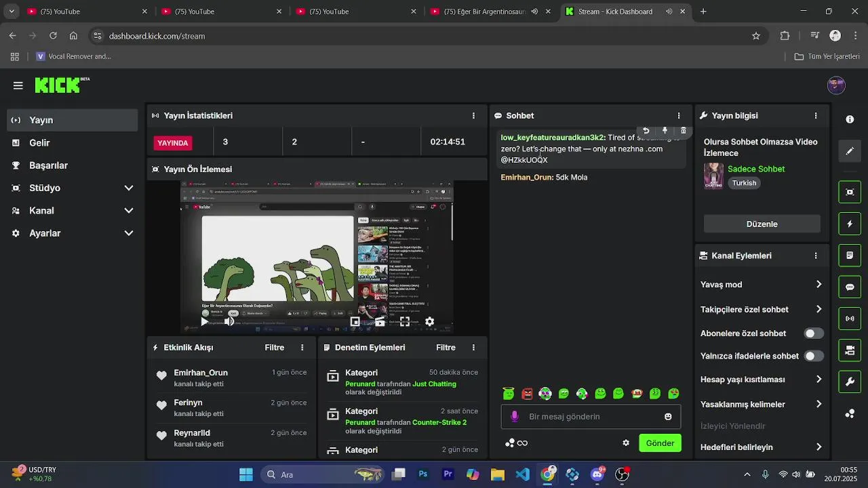This screenshot has width=868, height=488.
Task: Click the theater mode icon in the stream preview
Action: (380, 321)
